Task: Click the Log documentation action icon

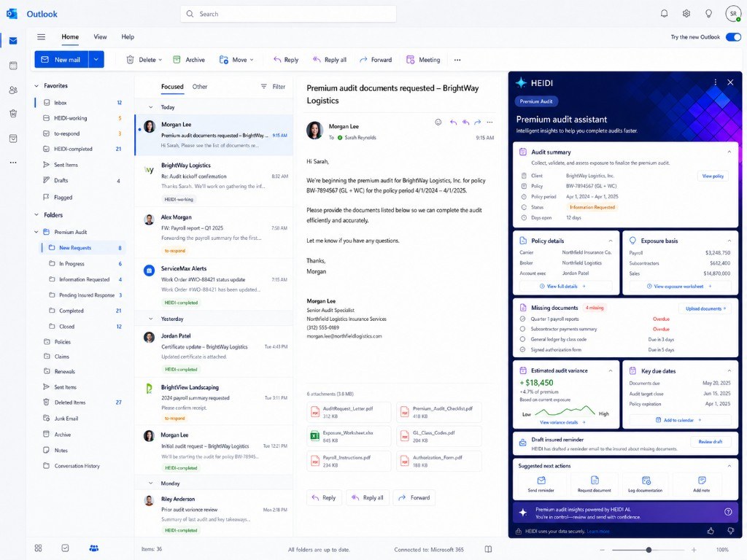Action: (x=646, y=481)
